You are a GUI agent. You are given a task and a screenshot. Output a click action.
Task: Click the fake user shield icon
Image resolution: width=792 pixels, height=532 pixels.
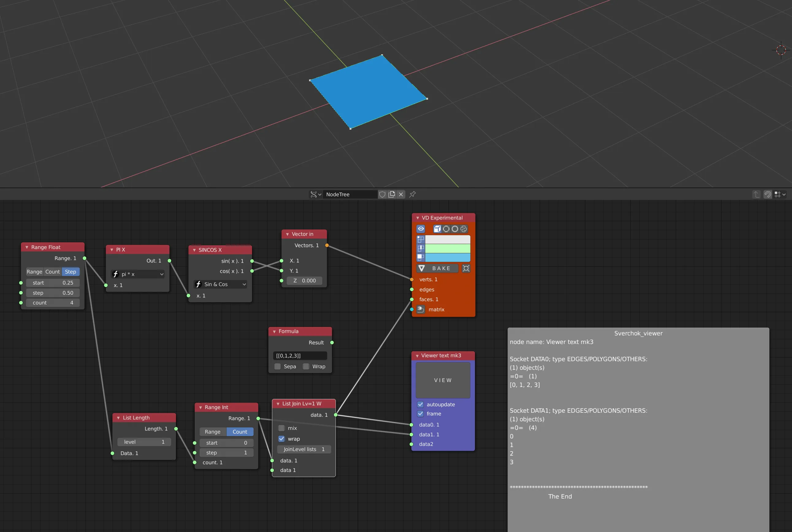382,194
